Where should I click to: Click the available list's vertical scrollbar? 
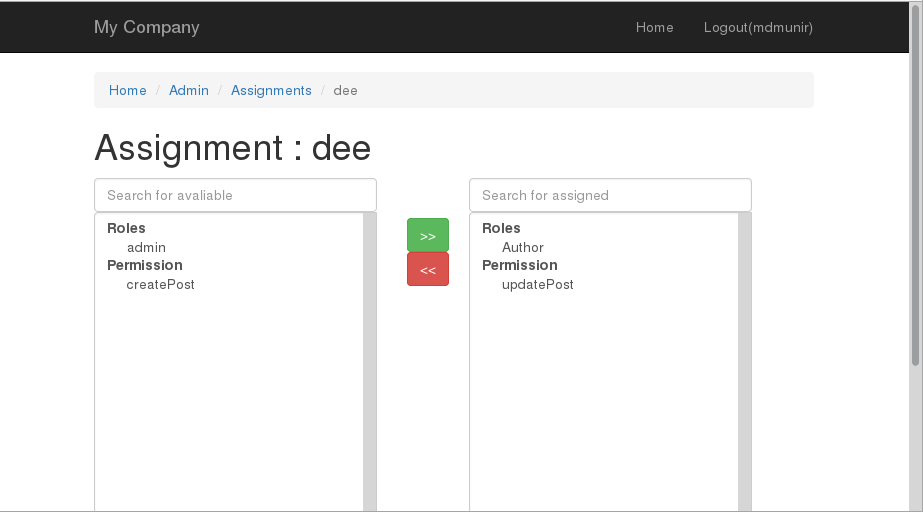pos(370,360)
